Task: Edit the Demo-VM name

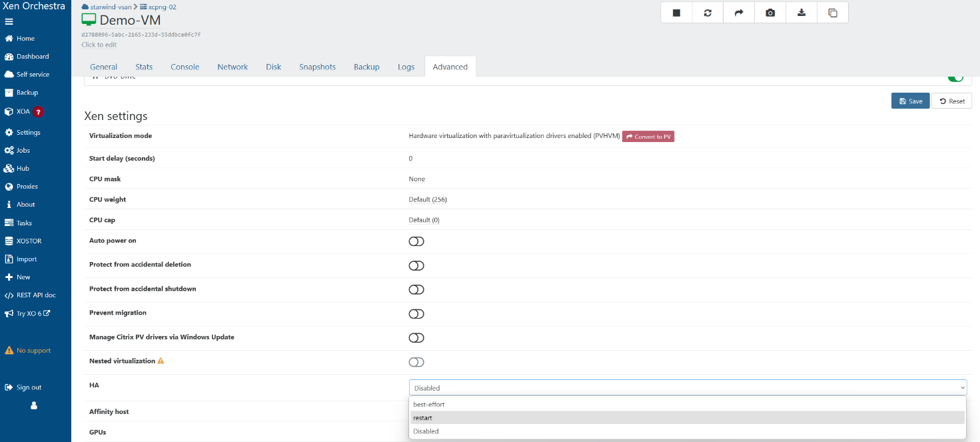Action: pyautogui.click(x=130, y=20)
